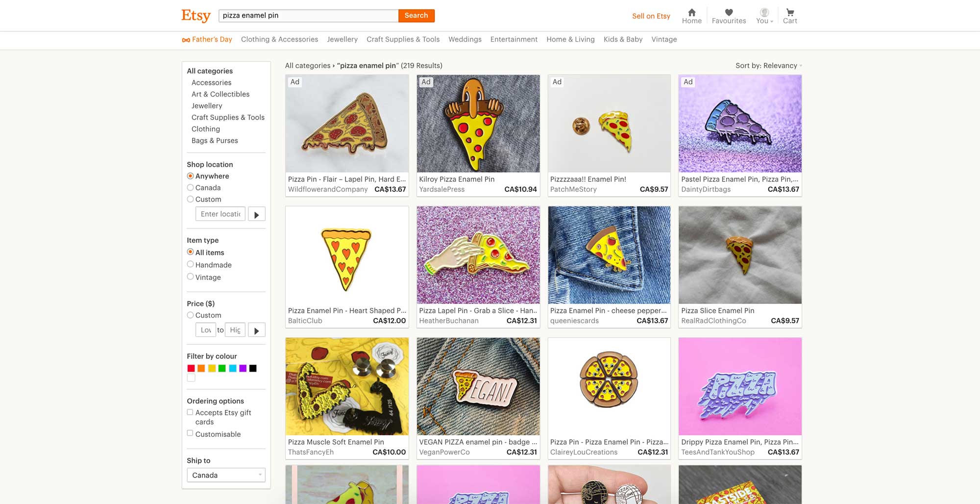Screen dimensions: 980x504
Task: Visit the YardsalePress shop
Action: pos(441,189)
